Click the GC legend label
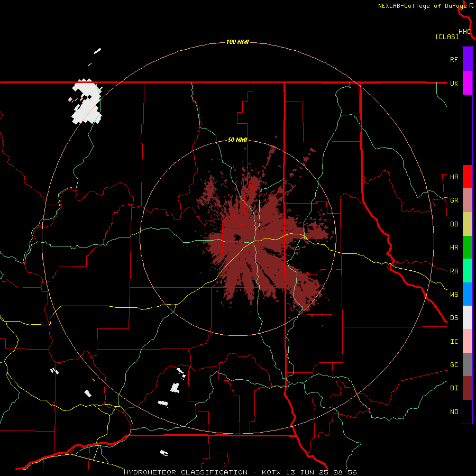Viewport: 476px width, 476px height. pos(454,365)
